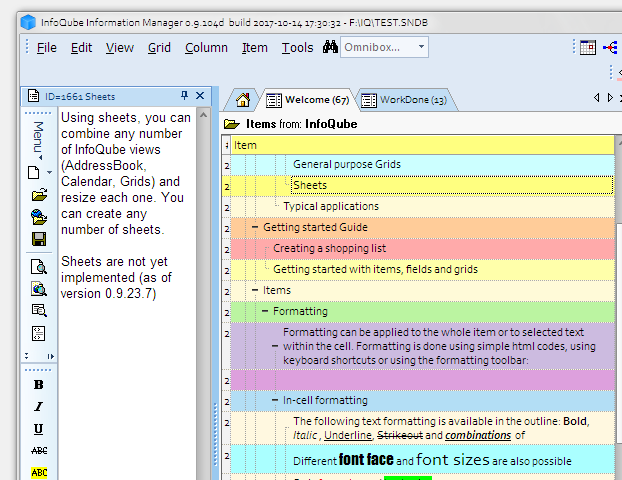This screenshot has height=480, width=622.
Task: Collapse the Items node
Action: tap(255, 290)
